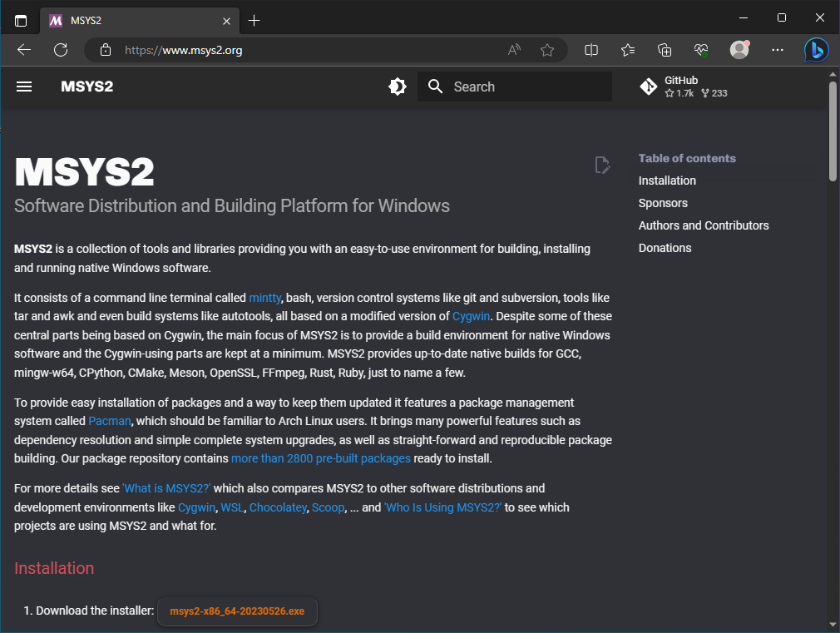Open a new browser tab

click(x=254, y=21)
